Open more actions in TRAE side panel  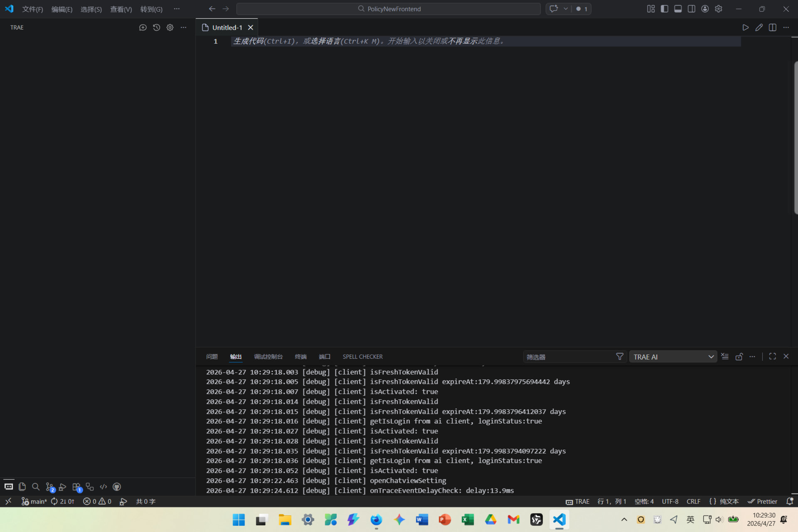point(183,27)
